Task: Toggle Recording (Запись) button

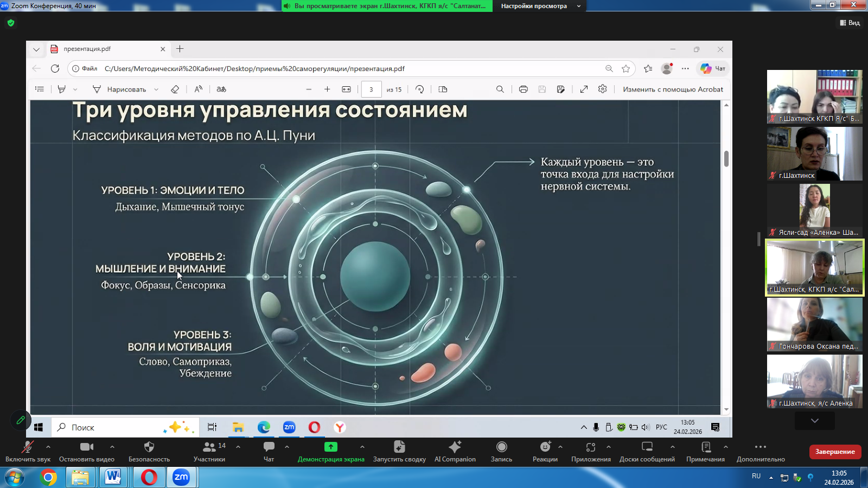Action: [x=501, y=451]
